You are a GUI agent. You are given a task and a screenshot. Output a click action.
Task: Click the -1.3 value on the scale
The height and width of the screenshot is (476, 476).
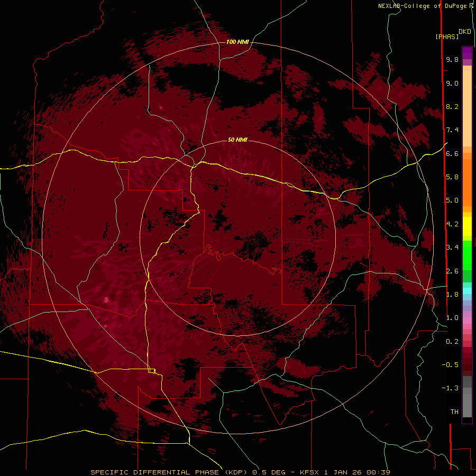450,388
